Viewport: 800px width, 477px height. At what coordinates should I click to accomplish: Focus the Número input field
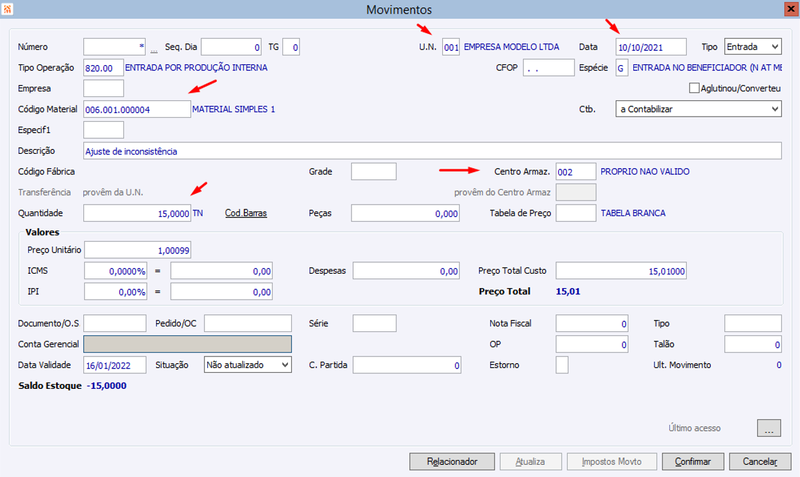[114, 47]
